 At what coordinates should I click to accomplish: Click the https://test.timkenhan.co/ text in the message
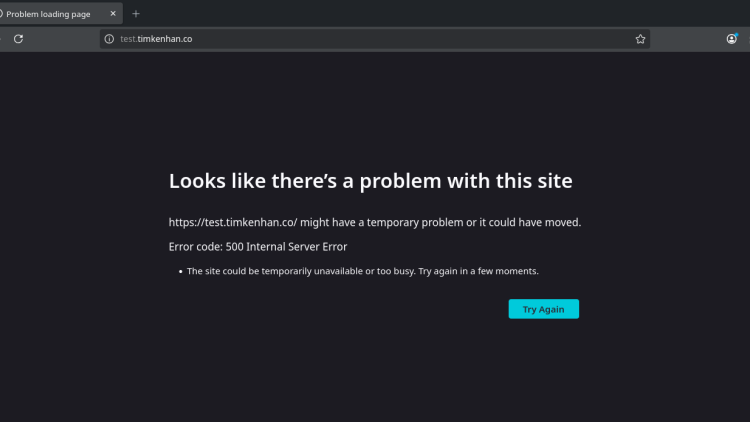(x=230, y=222)
